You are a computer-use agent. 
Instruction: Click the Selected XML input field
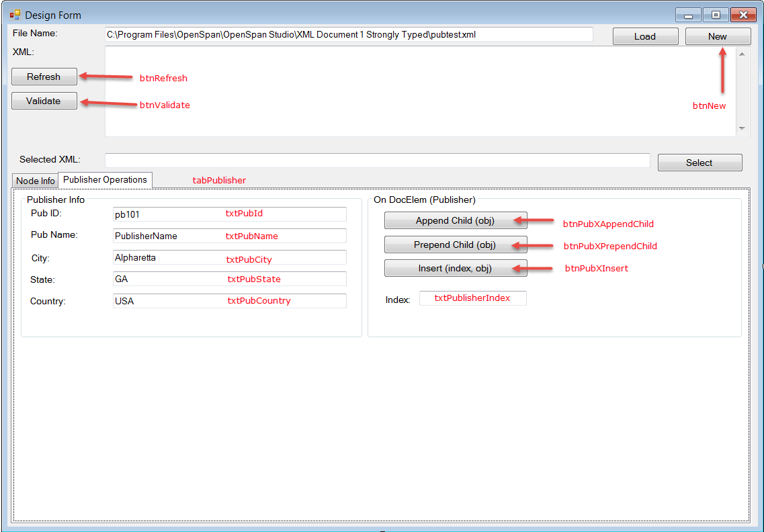(377, 161)
